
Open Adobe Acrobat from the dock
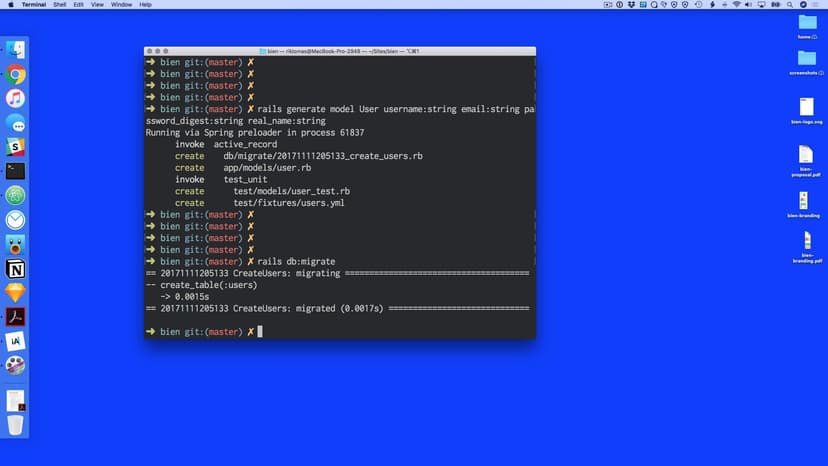15,317
